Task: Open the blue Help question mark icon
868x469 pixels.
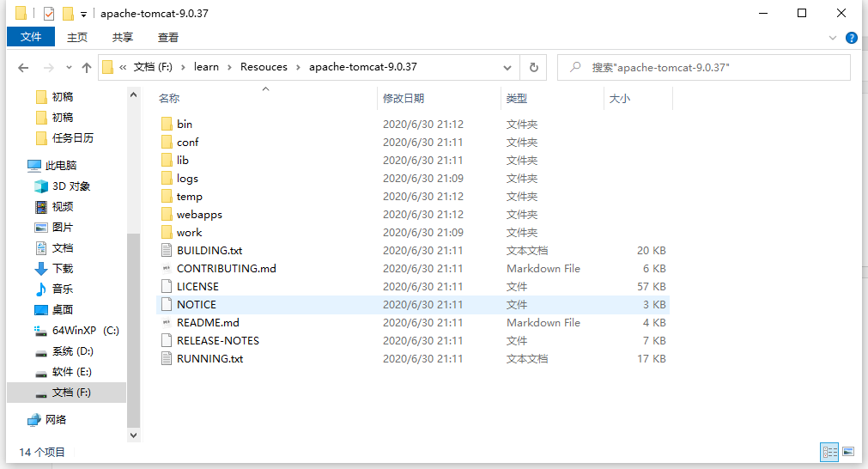Action: click(852, 38)
